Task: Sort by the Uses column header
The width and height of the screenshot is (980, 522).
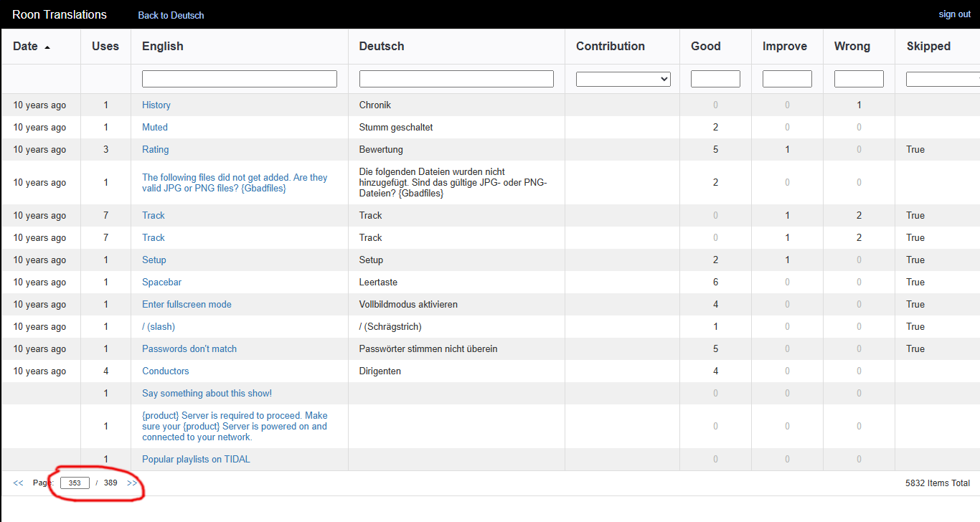Action: click(105, 47)
